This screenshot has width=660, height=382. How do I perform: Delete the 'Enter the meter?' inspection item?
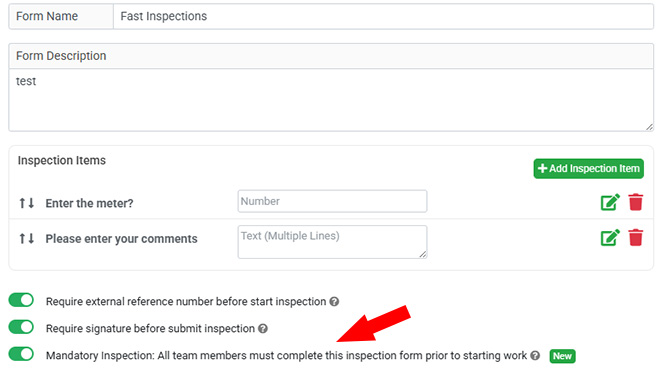pos(636,202)
